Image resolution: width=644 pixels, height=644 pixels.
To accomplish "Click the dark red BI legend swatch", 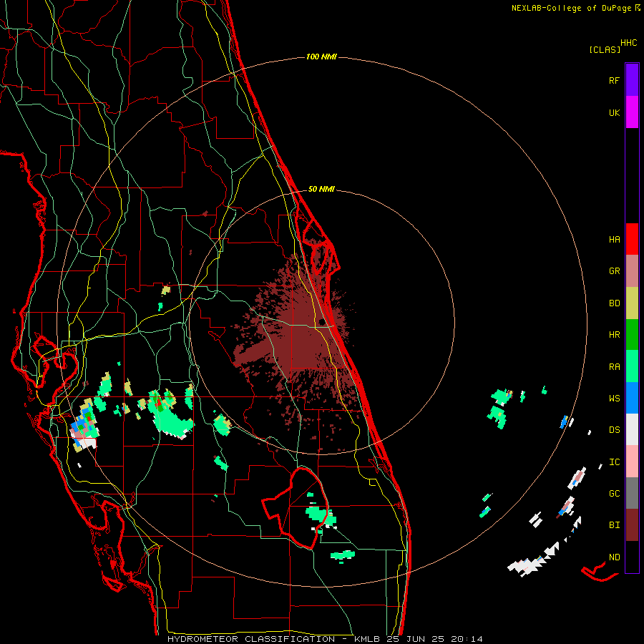I will pyautogui.click(x=632, y=525).
